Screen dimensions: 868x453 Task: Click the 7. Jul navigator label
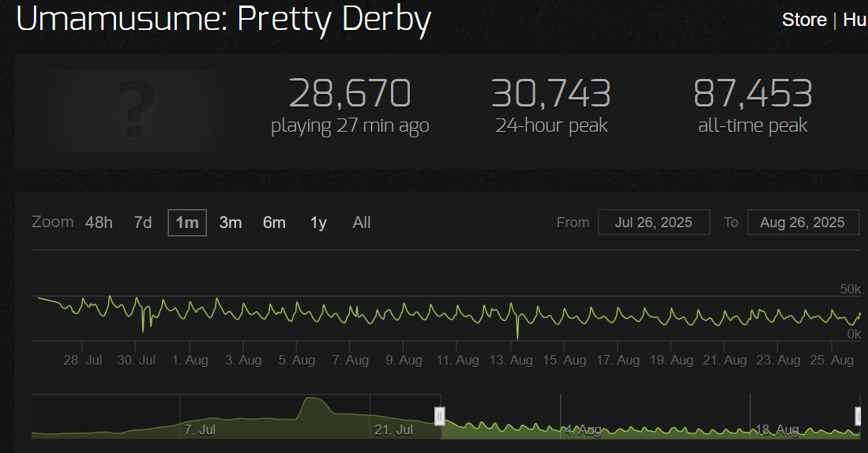pos(200,430)
